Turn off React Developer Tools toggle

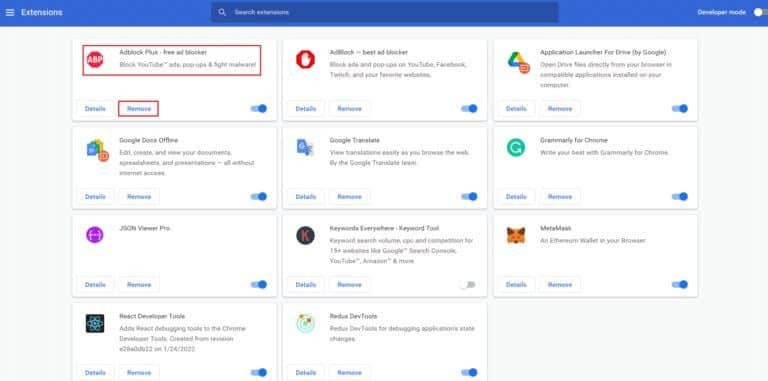[x=259, y=373]
